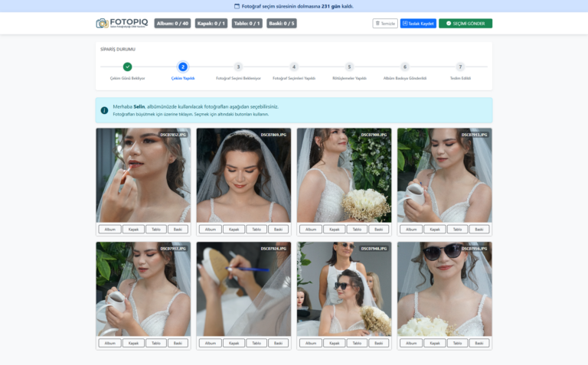This screenshot has height=365, width=588.
Task: Toggle 'Kapak' for photo DSC07869.JPG
Action: click(234, 229)
